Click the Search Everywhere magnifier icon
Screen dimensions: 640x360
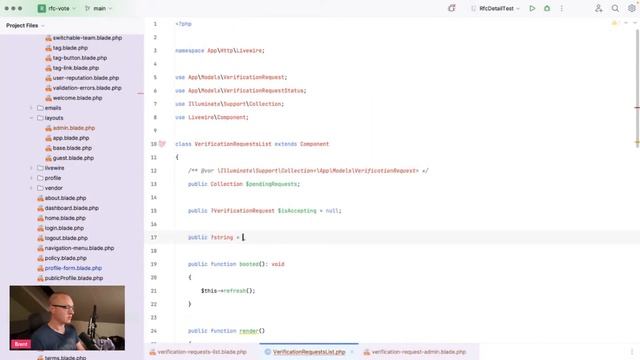tap(615, 8)
